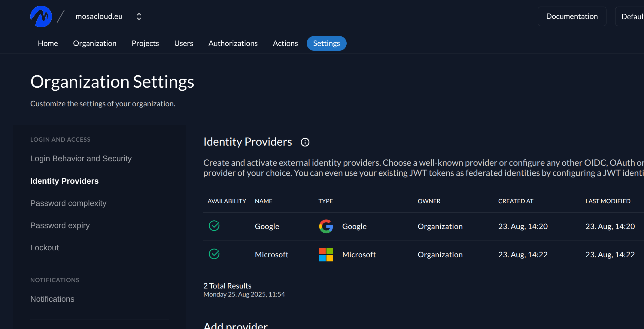Click the Google row created date 14:20

click(523, 226)
